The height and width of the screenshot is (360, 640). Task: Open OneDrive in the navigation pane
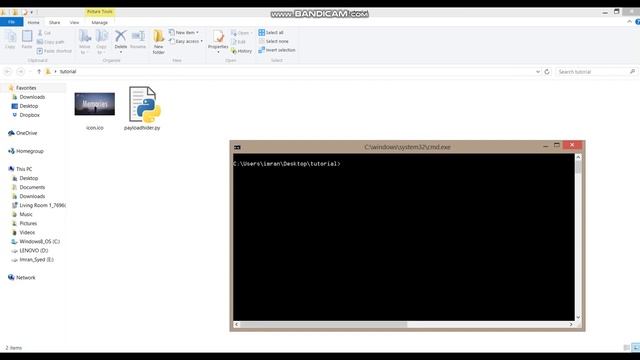point(27,133)
